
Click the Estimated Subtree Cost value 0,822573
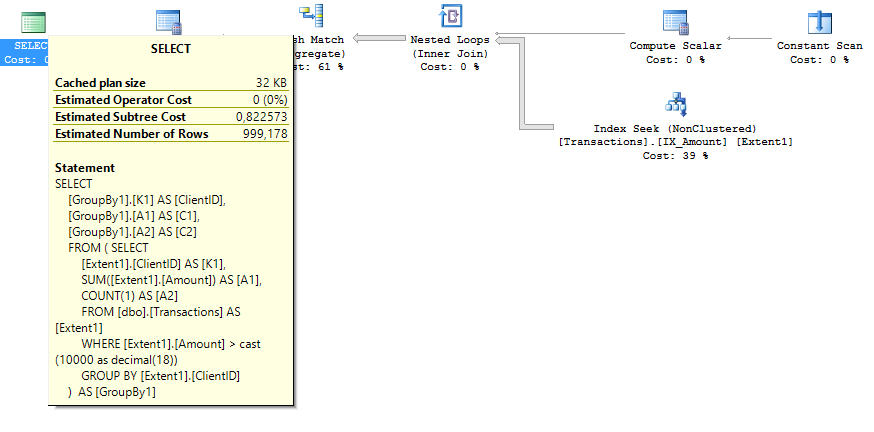[x=261, y=117]
